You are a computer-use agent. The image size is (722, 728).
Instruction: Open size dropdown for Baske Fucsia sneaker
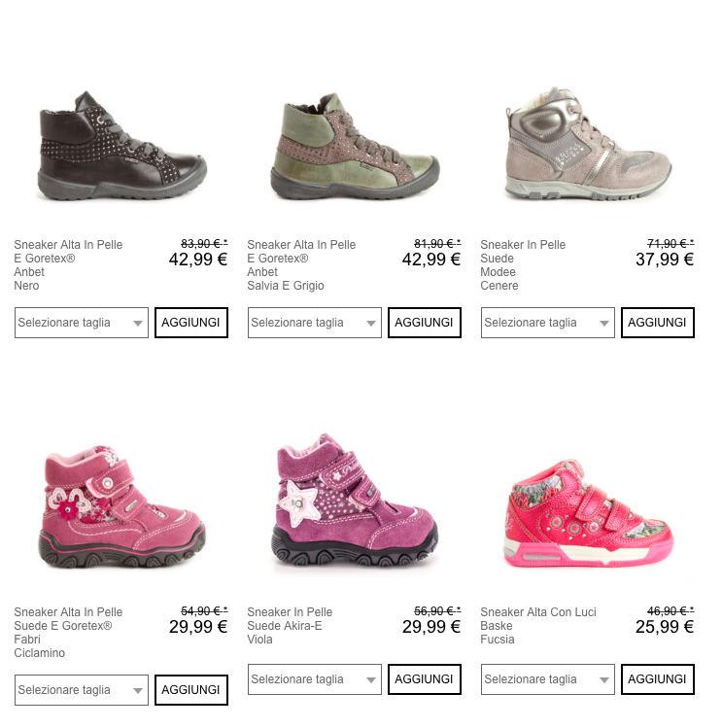click(547, 679)
